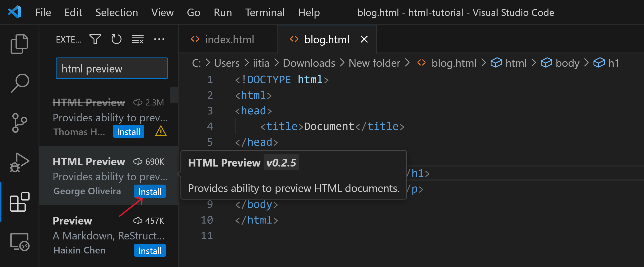
Task: Open the Edit menu
Action: click(73, 12)
